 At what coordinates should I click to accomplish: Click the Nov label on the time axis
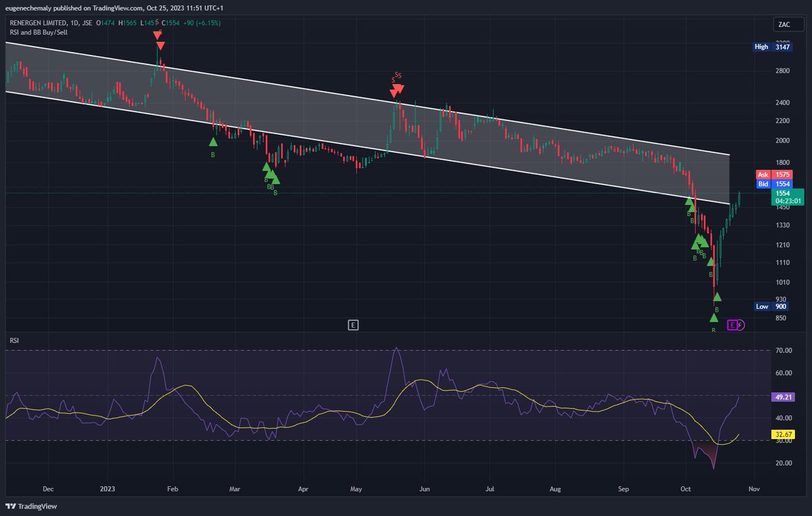(x=753, y=488)
